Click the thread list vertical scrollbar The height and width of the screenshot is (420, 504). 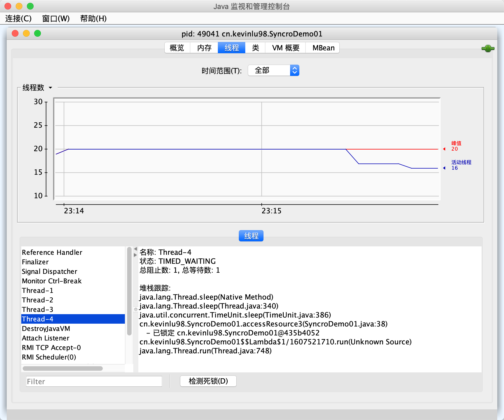coord(129,291)
